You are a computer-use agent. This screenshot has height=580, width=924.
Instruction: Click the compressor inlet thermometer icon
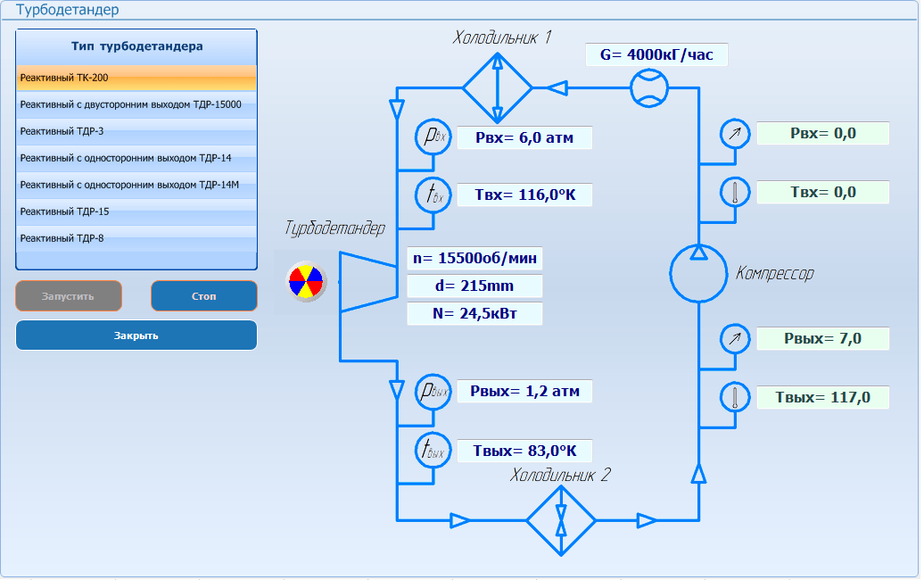point(735,192)
